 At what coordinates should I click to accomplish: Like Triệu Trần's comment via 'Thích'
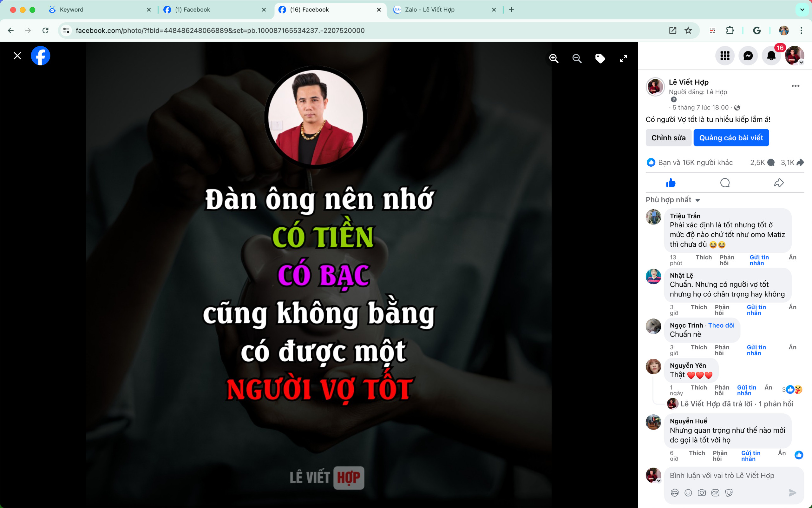click(x=704, y=257)
